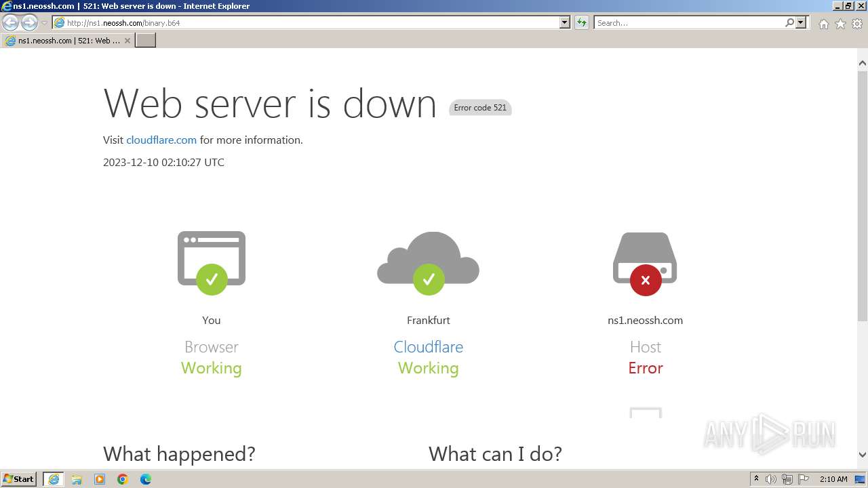Image resolution: width=868 pixels, height=488 pixels.
Task: Select the ns1.neossh.com 521 tab
Action: tap(68, 41)
